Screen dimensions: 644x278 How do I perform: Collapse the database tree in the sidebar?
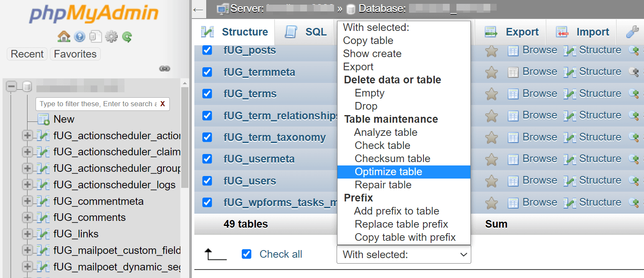click(x=11, y=86)
